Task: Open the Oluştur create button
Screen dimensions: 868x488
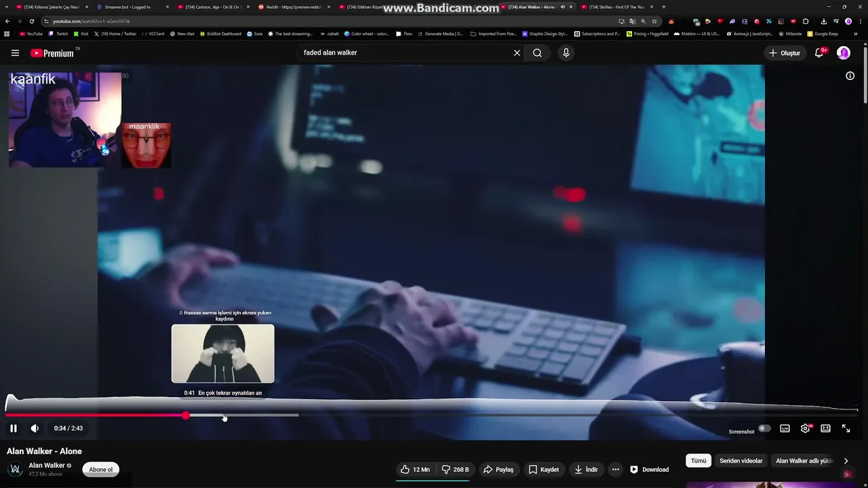Action: pyautogui.click(x=784, y=53)
